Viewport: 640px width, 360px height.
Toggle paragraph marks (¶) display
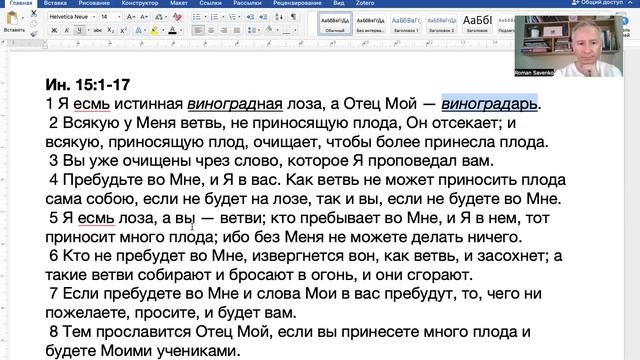(x=293, y=17)
